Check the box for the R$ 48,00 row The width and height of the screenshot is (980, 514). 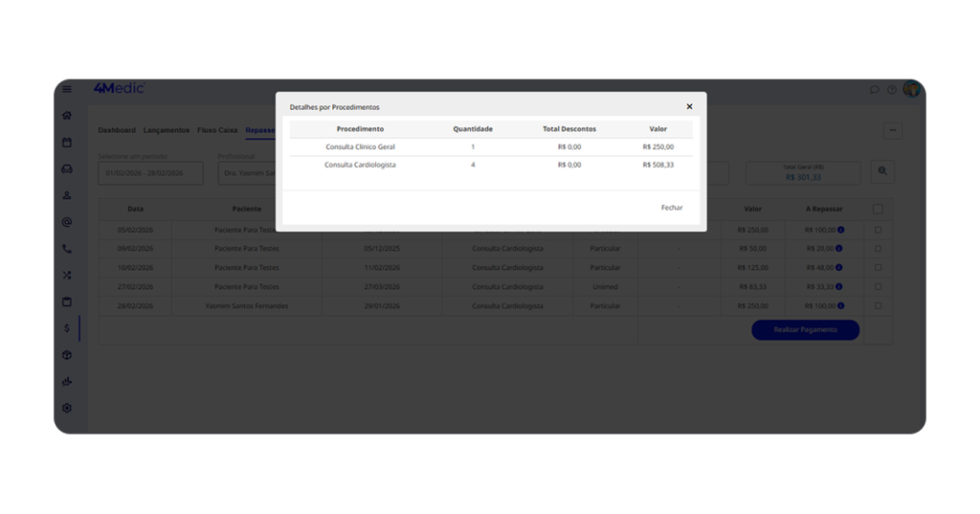[878, 268]
